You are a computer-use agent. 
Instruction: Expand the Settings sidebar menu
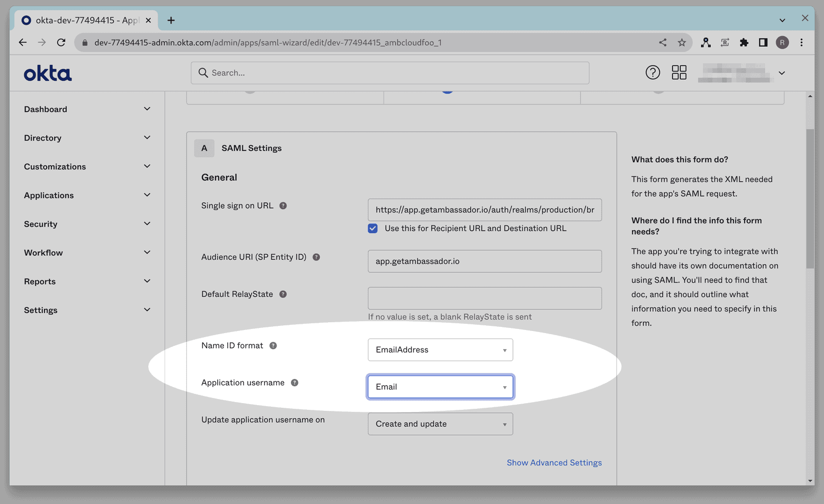tap(87, 310)
